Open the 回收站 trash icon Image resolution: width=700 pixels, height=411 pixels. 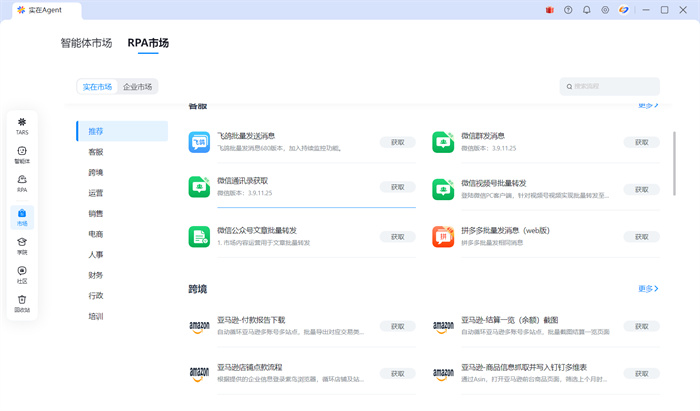[22, 303]
